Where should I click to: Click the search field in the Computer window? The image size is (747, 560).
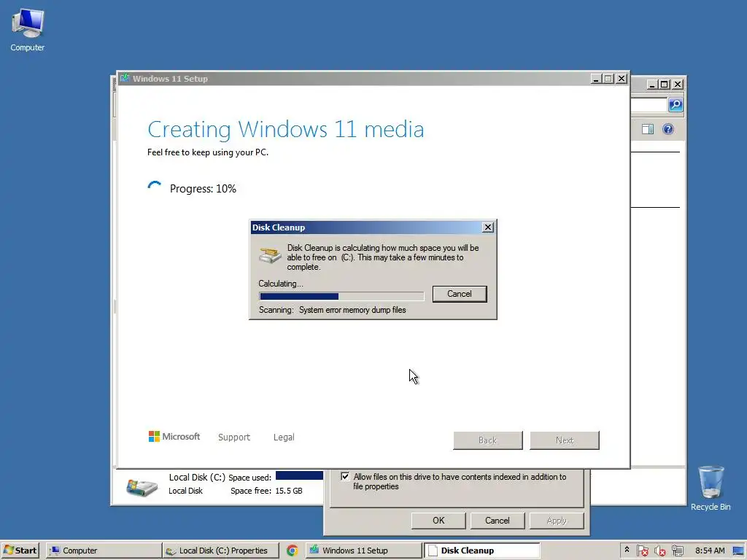(649, 105)
